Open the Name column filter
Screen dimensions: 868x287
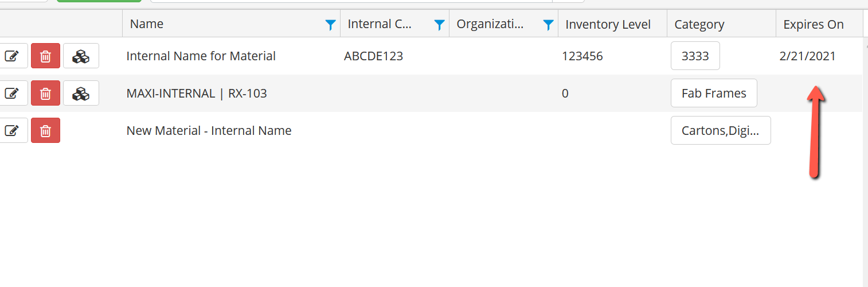(x=330, y=25)
